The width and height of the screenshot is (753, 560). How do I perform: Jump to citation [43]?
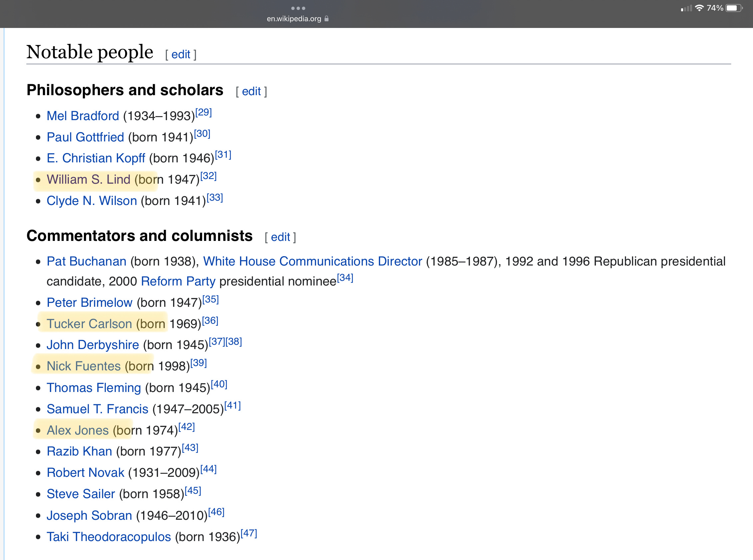[190, 448]
